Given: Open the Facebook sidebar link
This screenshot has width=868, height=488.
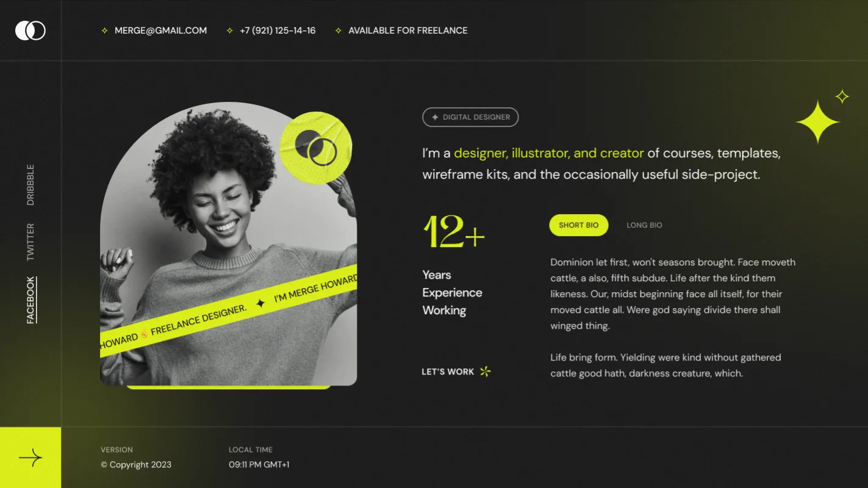Looking at the screenshot, I should coord(30,300).
